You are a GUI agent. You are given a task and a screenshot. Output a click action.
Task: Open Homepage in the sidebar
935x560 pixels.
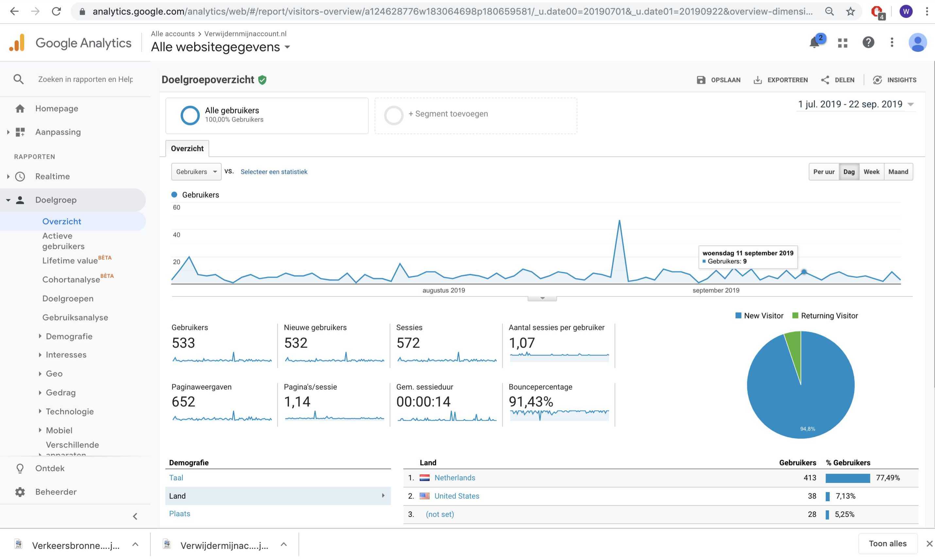point(57,109)
